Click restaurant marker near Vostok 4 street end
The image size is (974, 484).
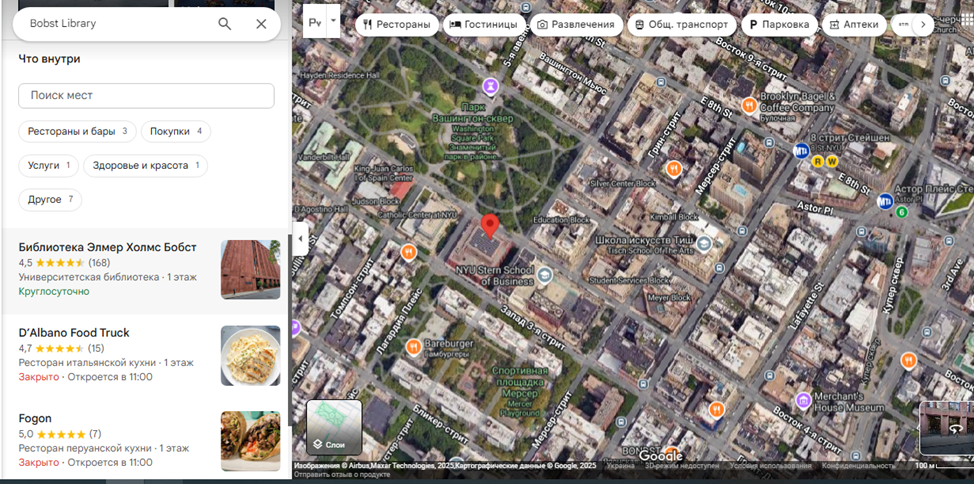(908, 360)
